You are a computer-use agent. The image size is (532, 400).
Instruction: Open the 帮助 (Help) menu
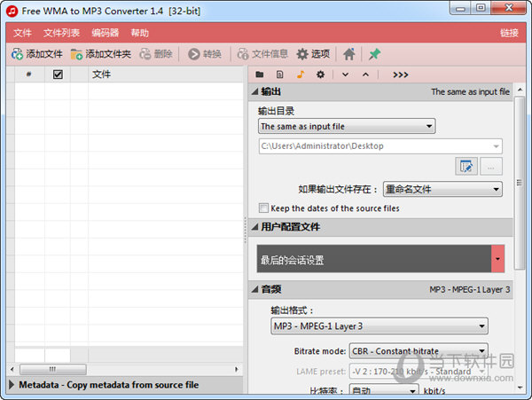click(140, 33)
